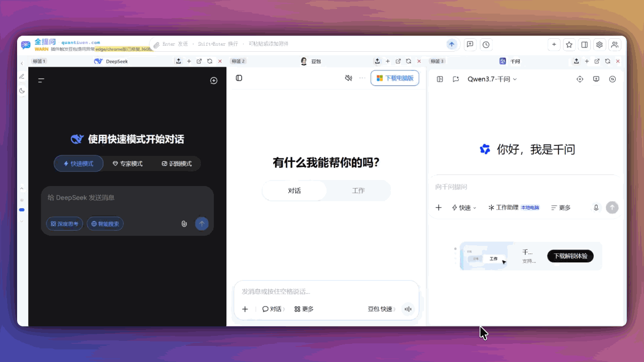Click the 下载解锁体验 button
This screenshot has height=362, width=644.
pos(571,256)
